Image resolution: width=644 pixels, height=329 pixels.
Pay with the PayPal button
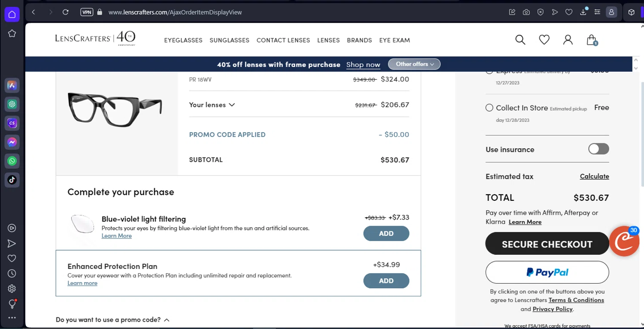pos(547,272)
